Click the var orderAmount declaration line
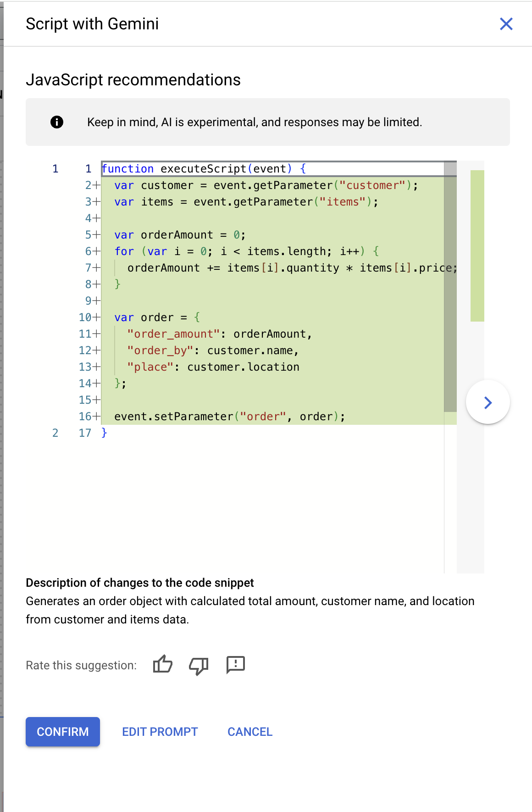Image resolution: width=532 pixels, height=812 pixels. tap(180, 235)
